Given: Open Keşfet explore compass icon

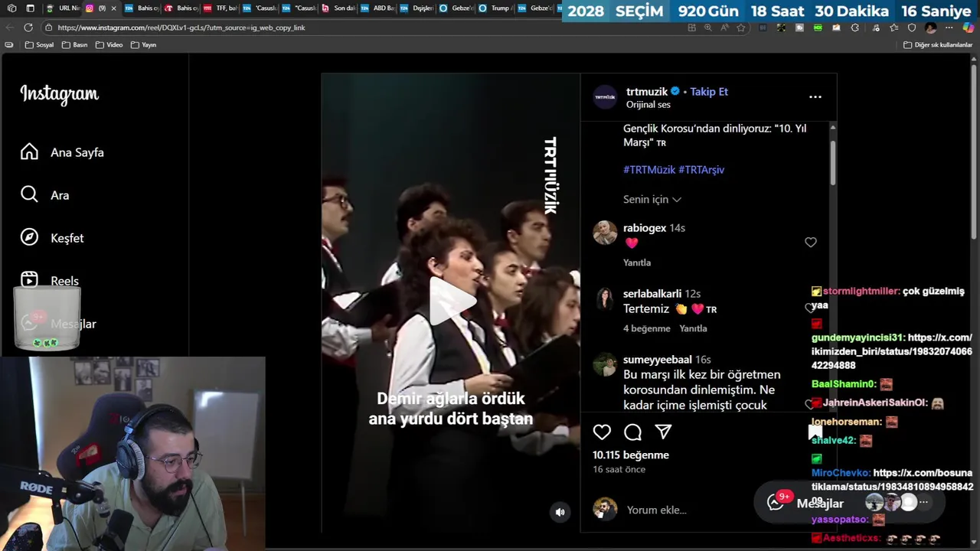Looking at the screenshot, I should tap(29, 237).
